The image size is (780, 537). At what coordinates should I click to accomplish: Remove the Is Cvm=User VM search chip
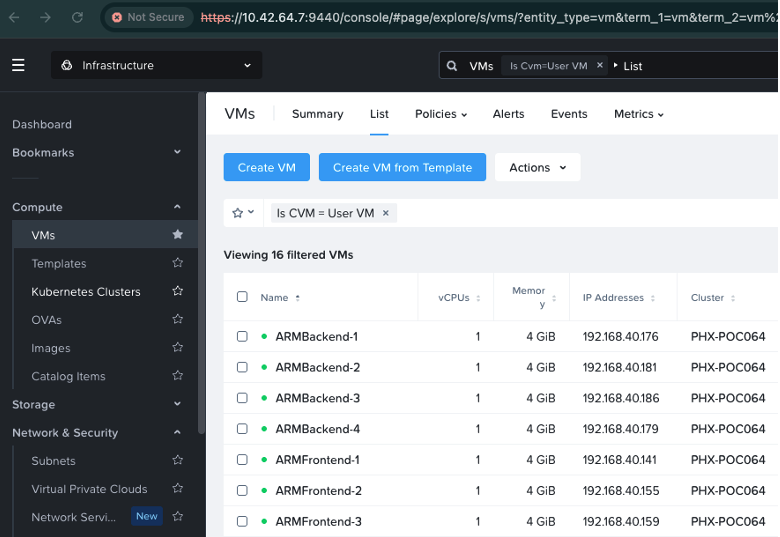600,65
